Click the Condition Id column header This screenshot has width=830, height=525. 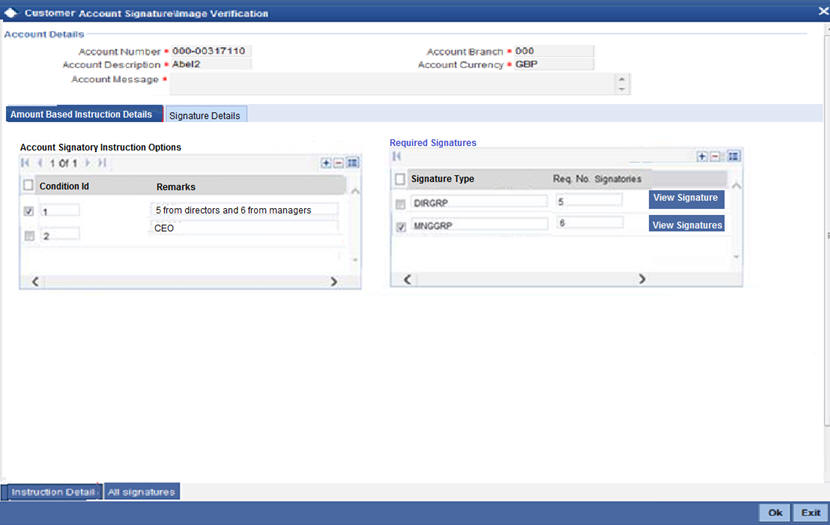pyautogui.click(x=64, y=186)
